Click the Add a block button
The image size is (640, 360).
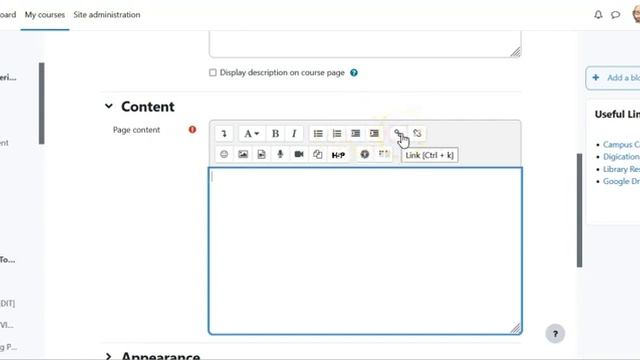click(x=613, y=78)
